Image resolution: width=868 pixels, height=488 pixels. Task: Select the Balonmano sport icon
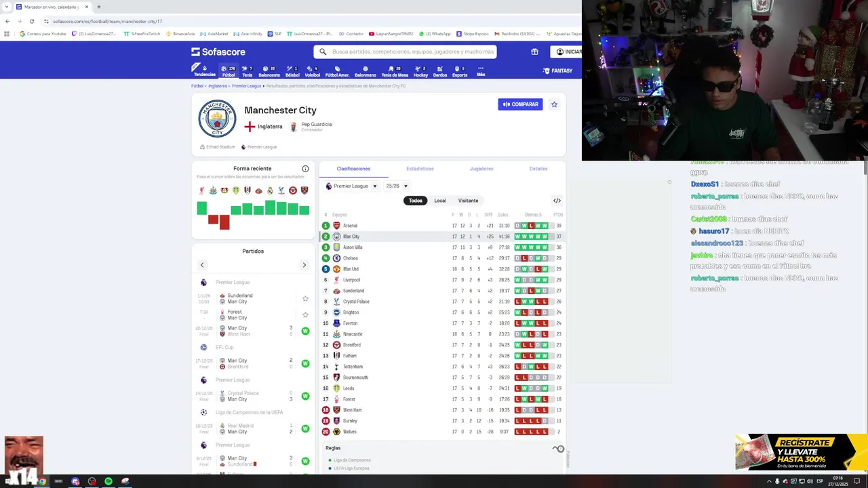365,71
